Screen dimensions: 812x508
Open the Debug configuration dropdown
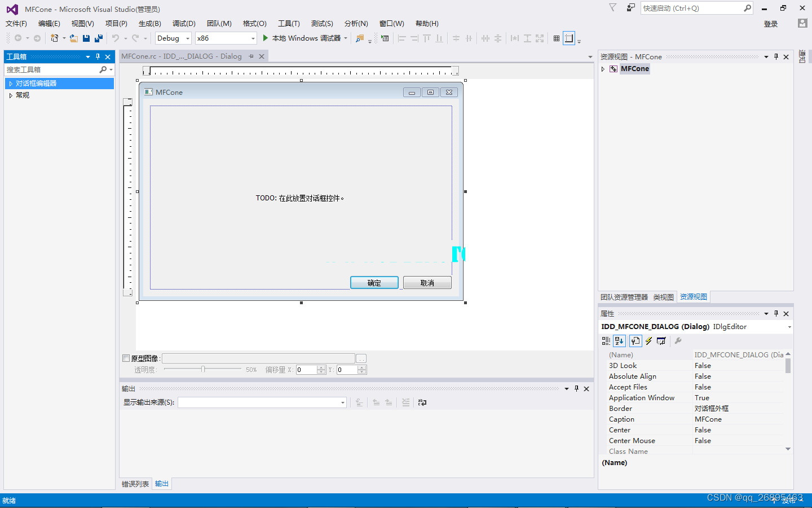188,38
